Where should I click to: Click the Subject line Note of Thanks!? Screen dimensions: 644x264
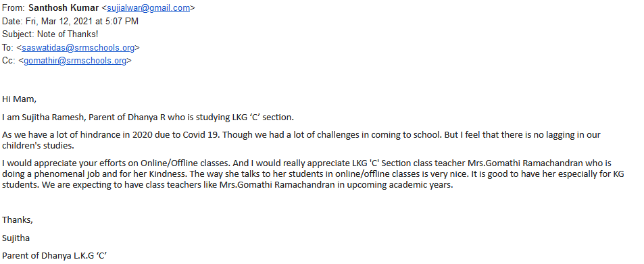coord(50,34)
